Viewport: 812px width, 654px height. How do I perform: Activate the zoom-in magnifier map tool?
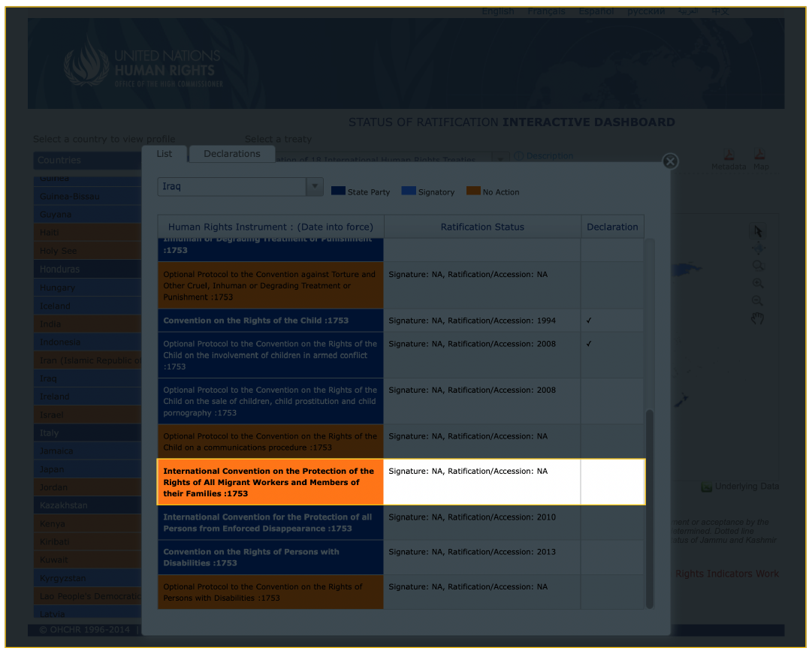click(x=758, y=283)
